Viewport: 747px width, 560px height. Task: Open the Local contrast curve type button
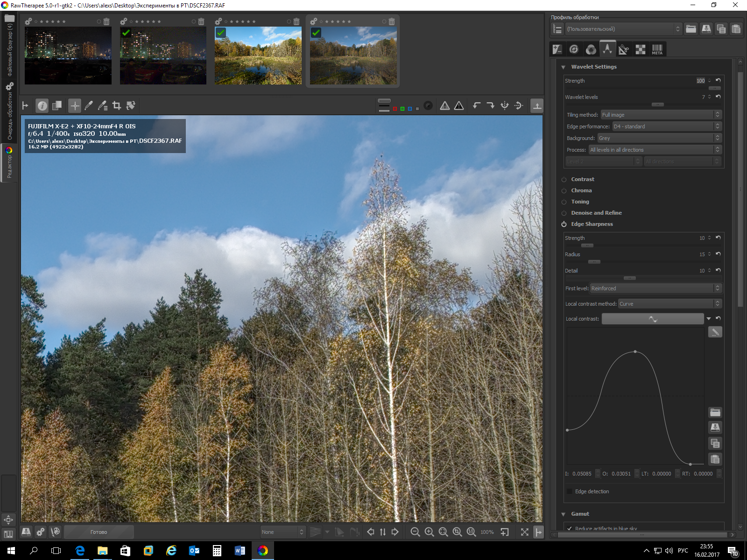653,319
